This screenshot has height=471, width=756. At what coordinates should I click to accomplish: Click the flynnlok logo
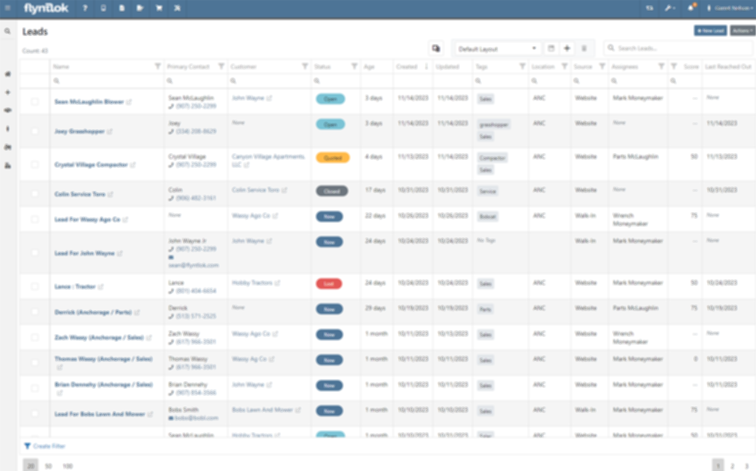coord(46,8)
